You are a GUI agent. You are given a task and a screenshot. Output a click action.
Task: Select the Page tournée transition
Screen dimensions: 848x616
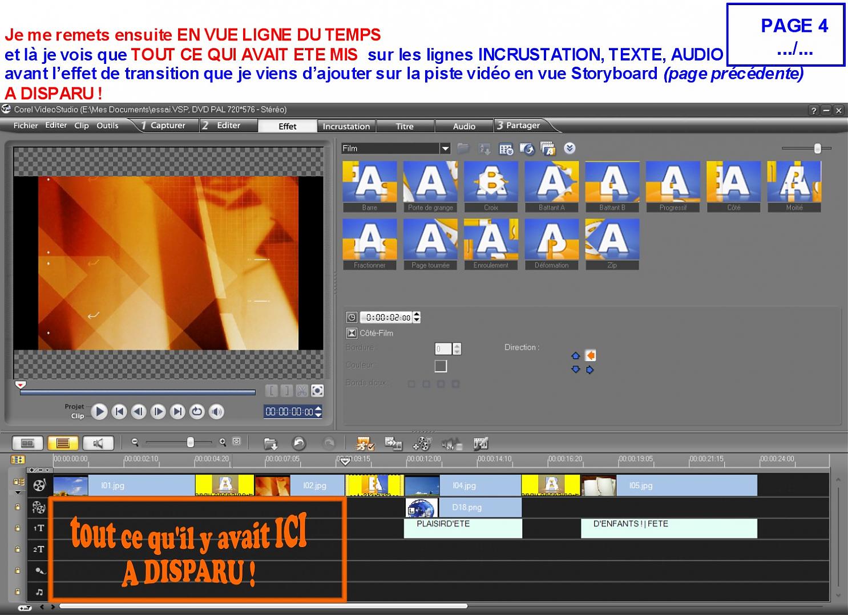tap(430, 244)
